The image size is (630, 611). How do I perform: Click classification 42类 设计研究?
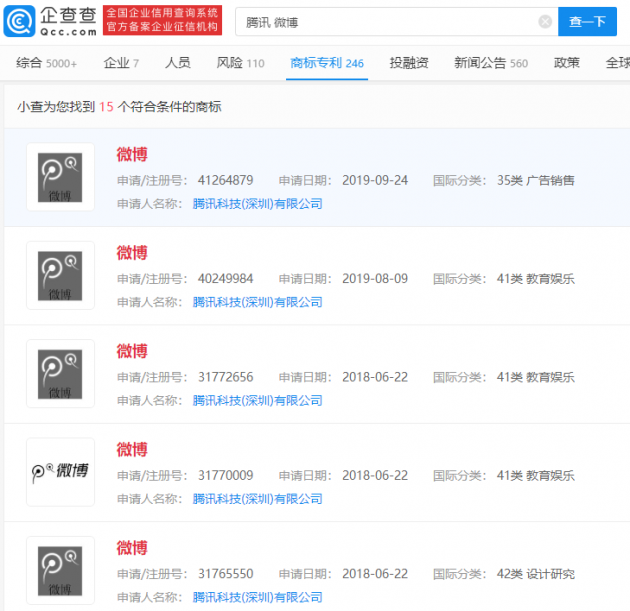(536, 574)
